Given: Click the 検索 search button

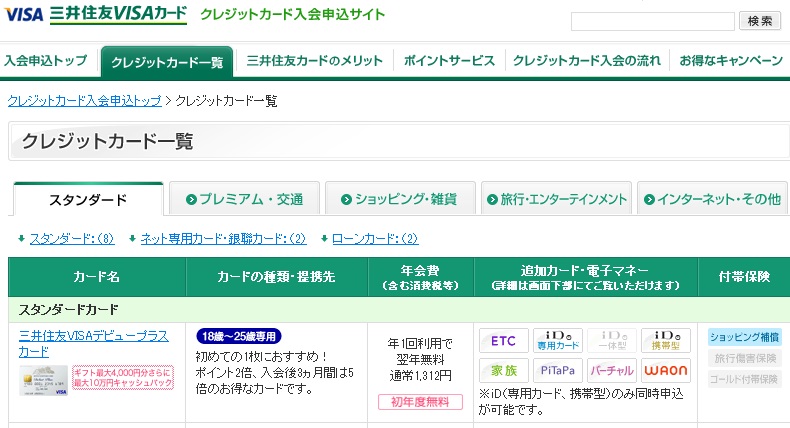Looking at the screenshot, I should click(x=760, y=21).
